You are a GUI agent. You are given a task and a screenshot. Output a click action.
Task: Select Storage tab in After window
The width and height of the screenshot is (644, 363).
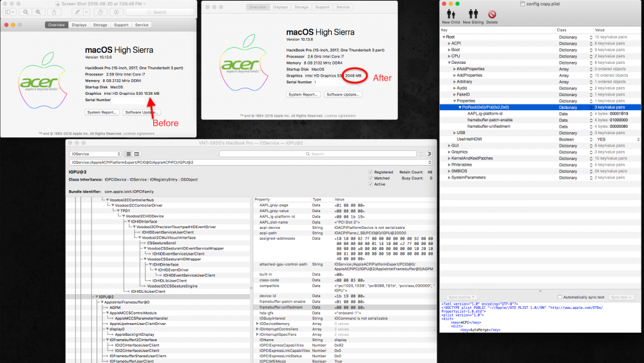tap(301, 7)
